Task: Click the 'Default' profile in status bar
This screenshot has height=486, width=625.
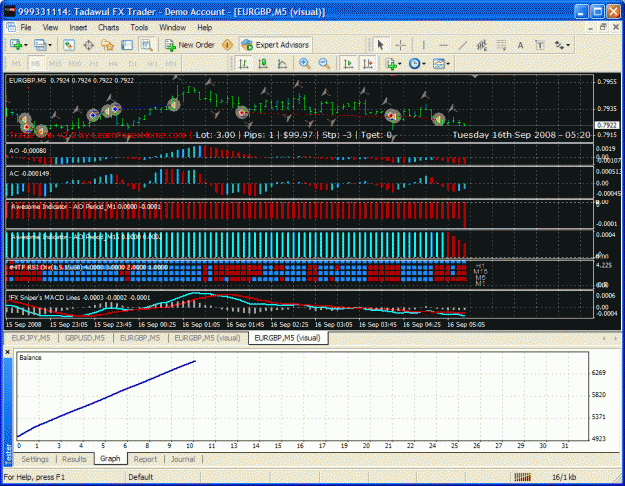Action: coord(141,477)
